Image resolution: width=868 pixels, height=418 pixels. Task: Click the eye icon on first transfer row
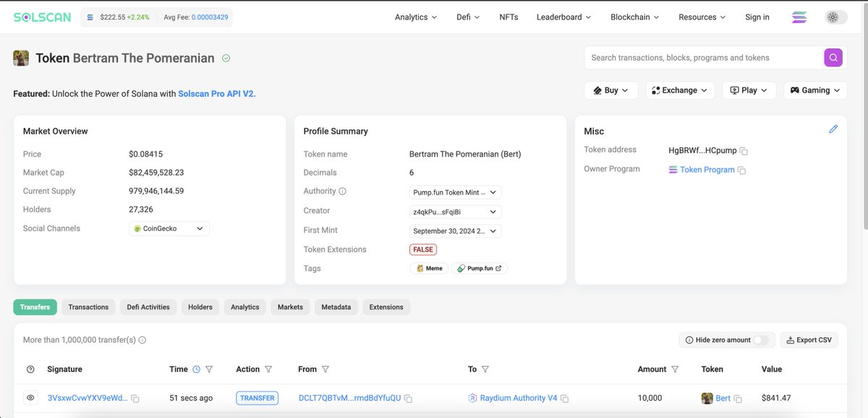[x=30, y=398]
